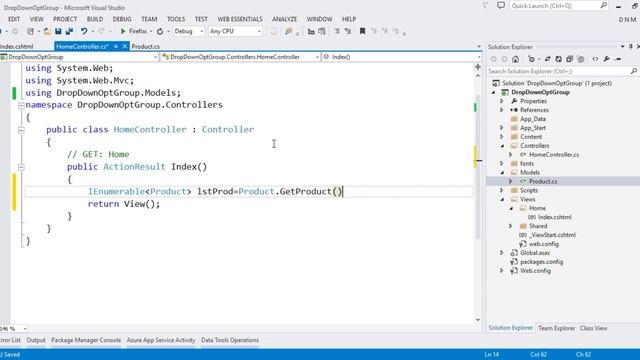Open the Class View tab
640x360 pixels.
(593, 328)
